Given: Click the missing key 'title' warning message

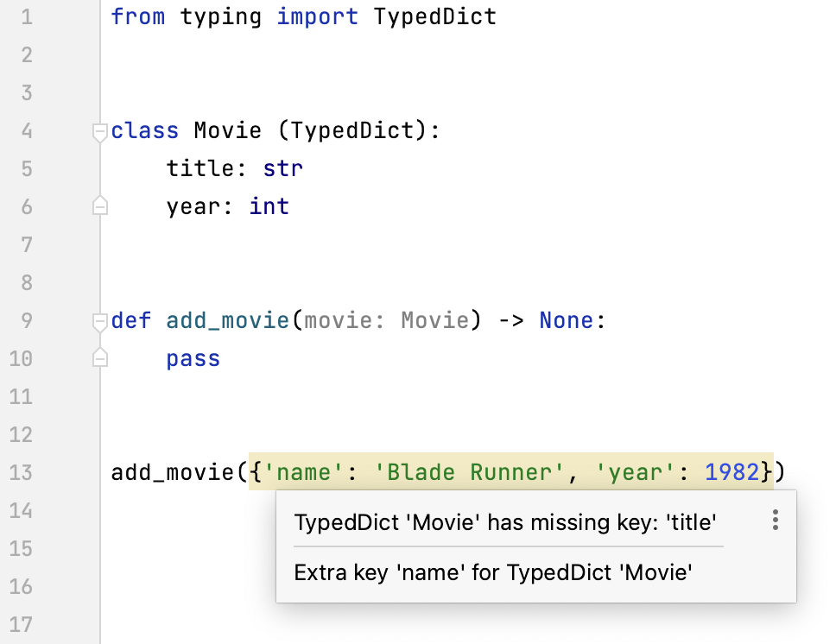Looking at the screenshot, I should tap(505, 522).
